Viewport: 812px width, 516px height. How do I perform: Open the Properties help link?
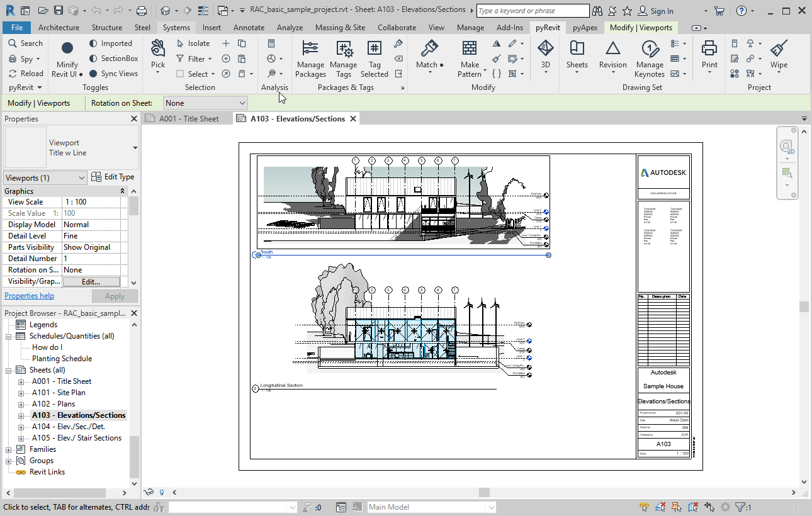click(29, 296)
